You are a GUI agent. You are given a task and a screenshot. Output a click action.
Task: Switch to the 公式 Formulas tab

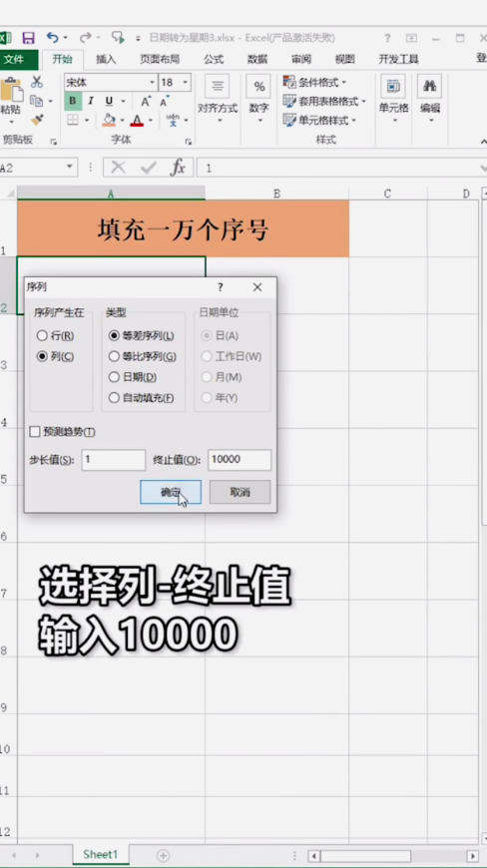pos(214,59)
